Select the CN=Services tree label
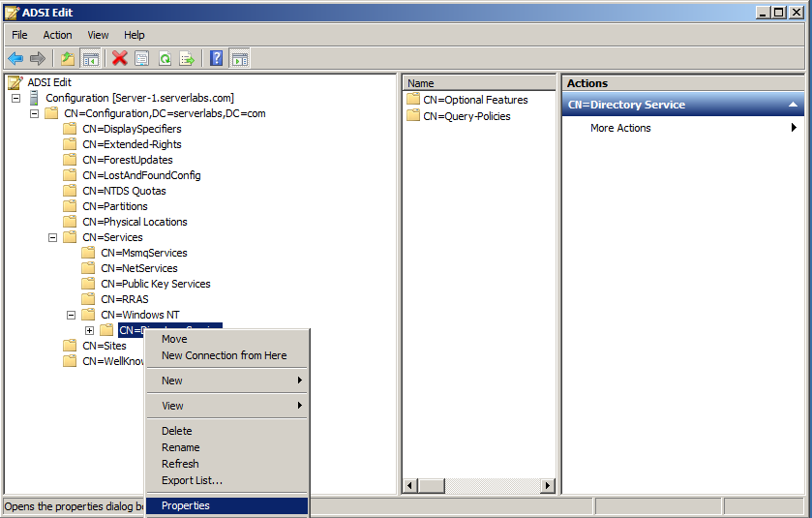This screenshot has height=518, width=812. click(x=112, y=237)
